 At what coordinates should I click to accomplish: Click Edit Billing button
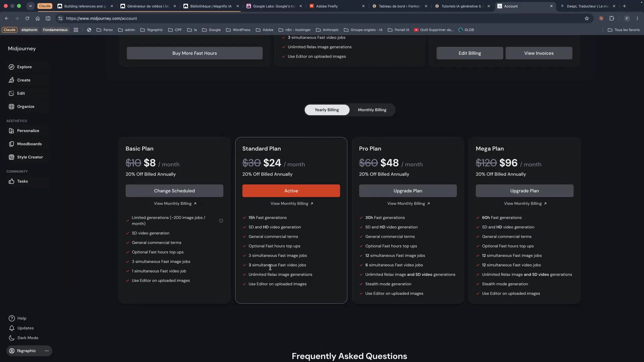pyautogui.click(x=470, y=53)
